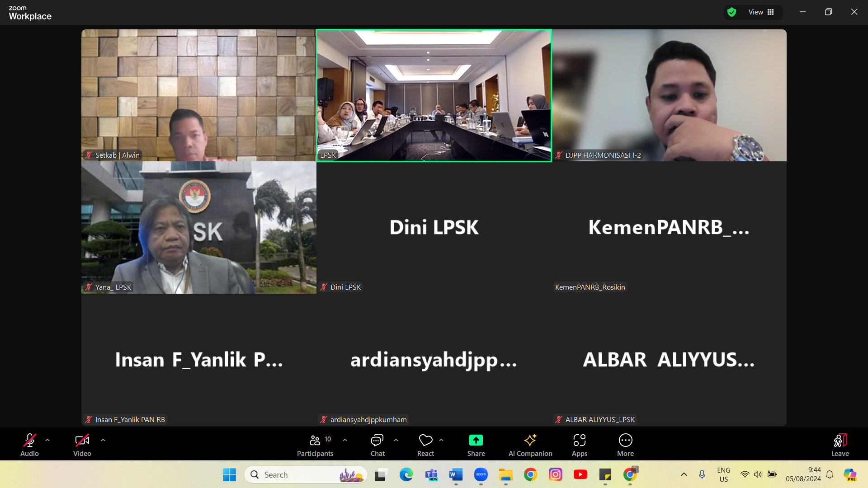
Task: Open View layout menu
Action: (x=761, y=12)
